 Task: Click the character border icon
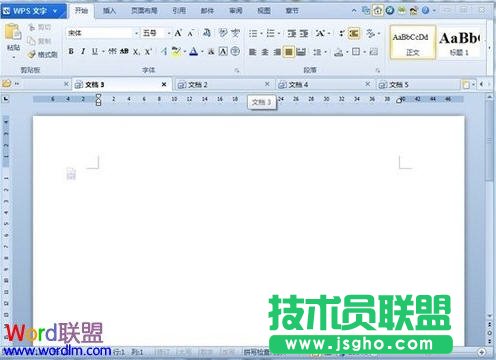223,51
